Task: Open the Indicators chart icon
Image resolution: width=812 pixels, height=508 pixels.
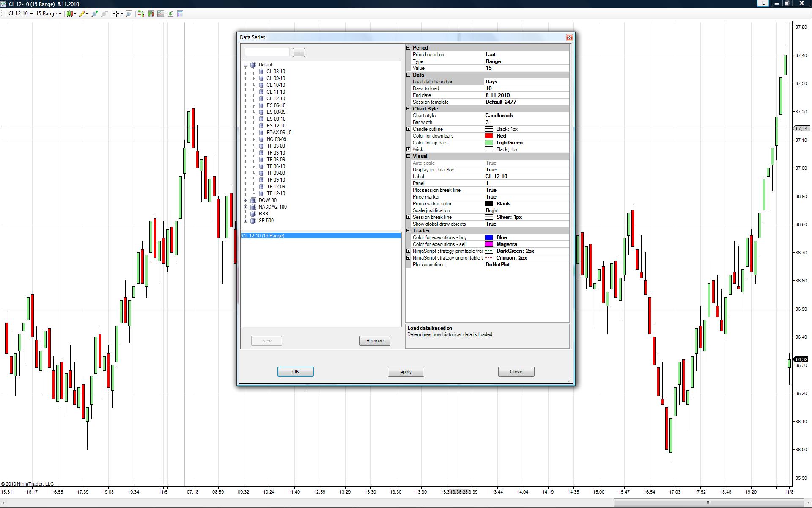Action: (x=161, y=14)
